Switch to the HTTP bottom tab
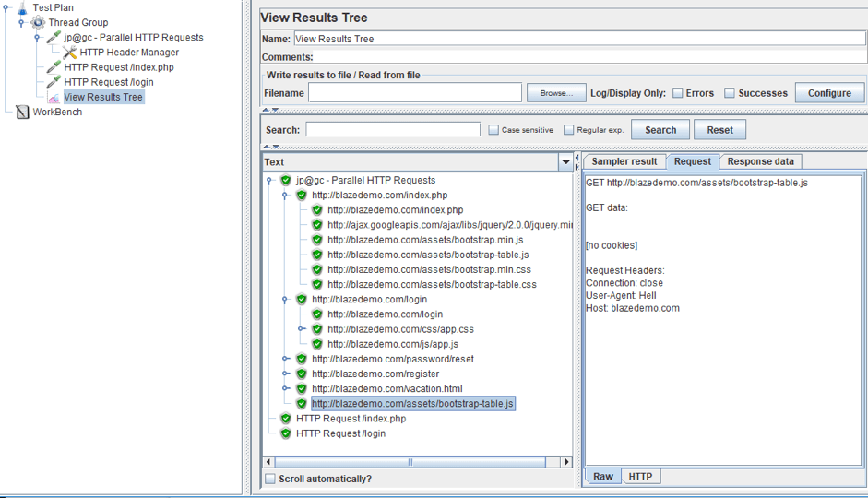This screenshot has width=868, height=498. pyautogui.click(x=640, y=477)
